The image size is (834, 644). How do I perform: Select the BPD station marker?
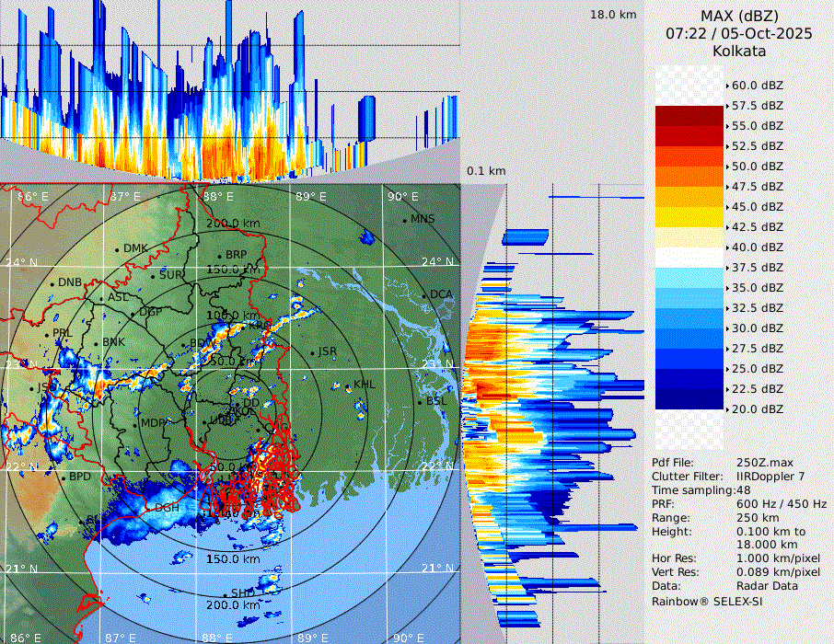pyautogui.click(x=63, y=477)
